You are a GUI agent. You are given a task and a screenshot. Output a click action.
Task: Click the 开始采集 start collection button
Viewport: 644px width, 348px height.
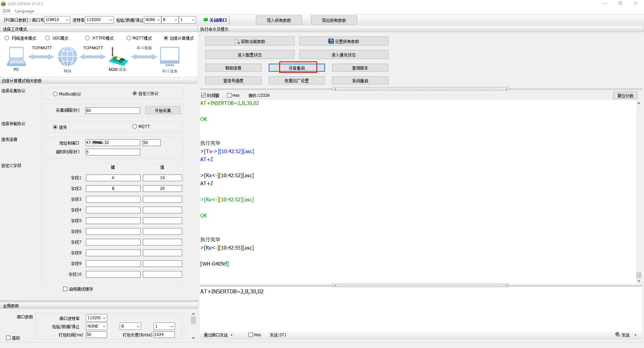[163, 111]
